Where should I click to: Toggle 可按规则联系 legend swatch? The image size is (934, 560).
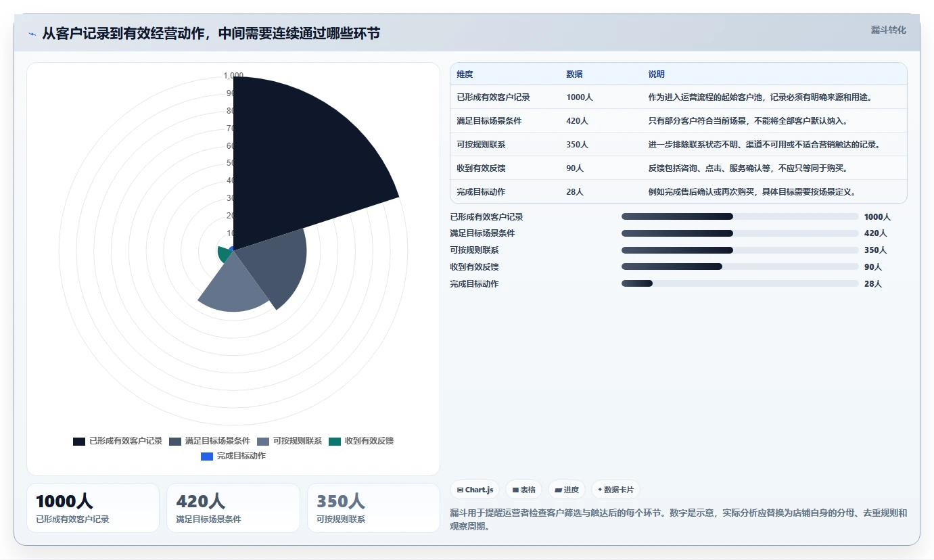click(x=263, y=441)
